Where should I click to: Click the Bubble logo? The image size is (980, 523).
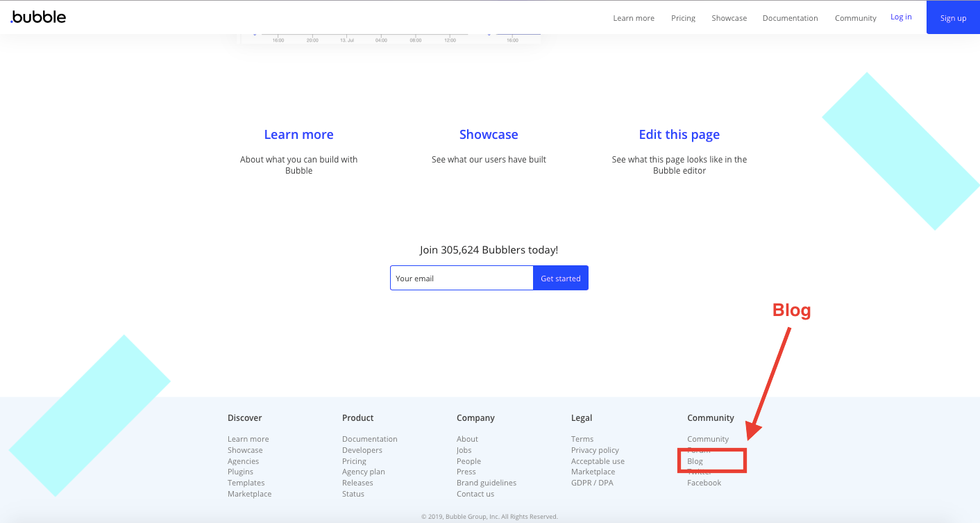pos(37,17)
